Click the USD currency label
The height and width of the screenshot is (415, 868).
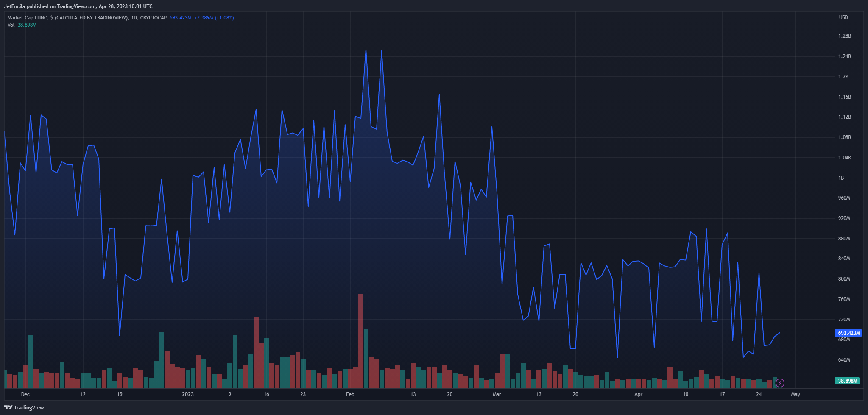pyautogui.click(x=843, y=17)
